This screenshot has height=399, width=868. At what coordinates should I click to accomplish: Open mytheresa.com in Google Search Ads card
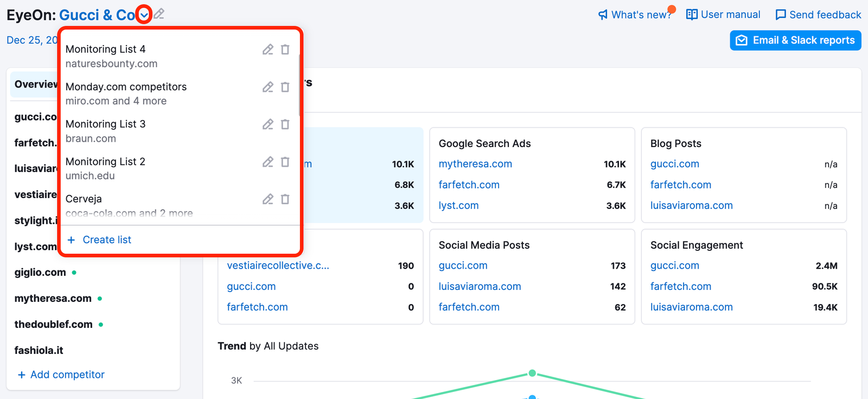click(x=475, y=164)
